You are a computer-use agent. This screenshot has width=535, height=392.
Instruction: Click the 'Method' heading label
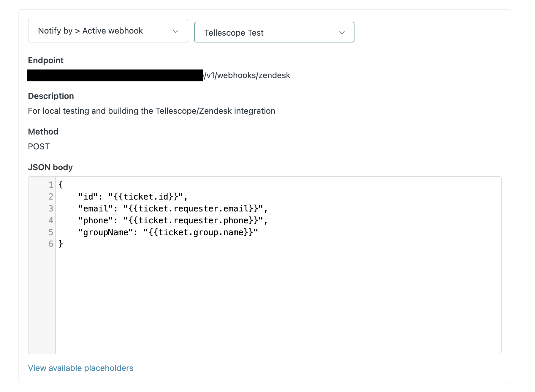click(x=43, y=132)
